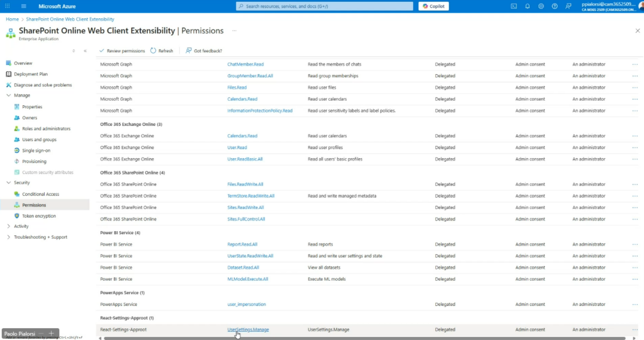Open ellipsis menu for user_impersonation row
Screen dimensions: 644x340
pyautogui.click(x=635, y=305)
